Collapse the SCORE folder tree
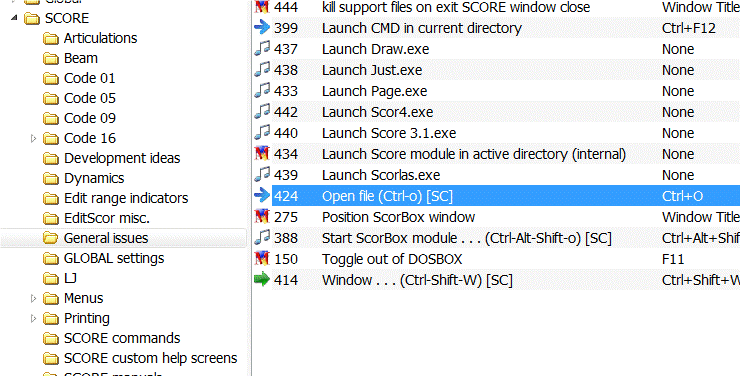Screen dimensions: 740x376 click(x=14, y=18)
